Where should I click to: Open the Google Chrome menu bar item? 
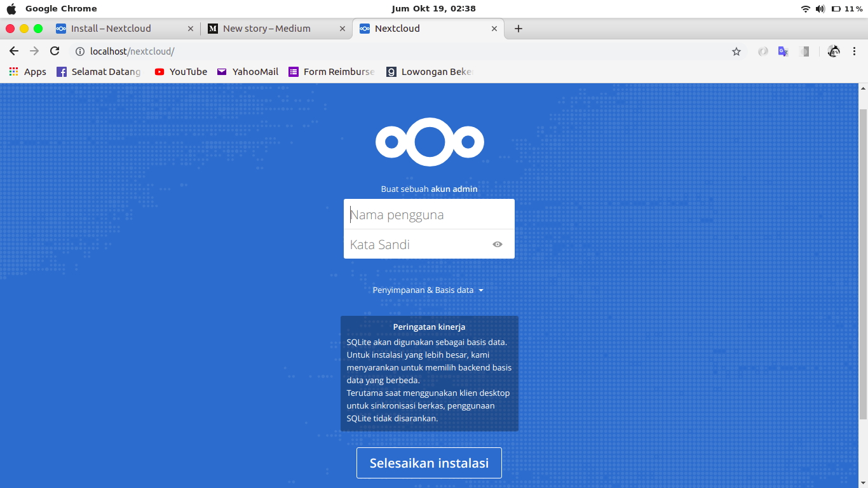pos(61,9)
